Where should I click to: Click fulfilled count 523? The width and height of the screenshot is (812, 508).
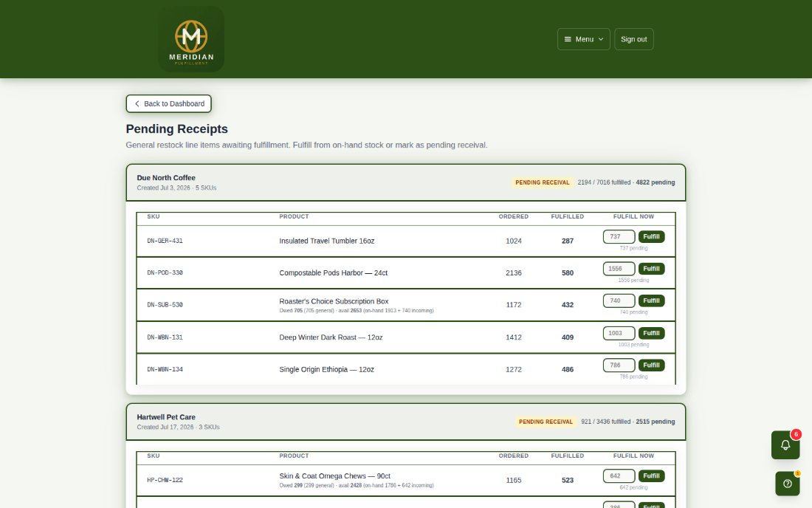[568, 480]
